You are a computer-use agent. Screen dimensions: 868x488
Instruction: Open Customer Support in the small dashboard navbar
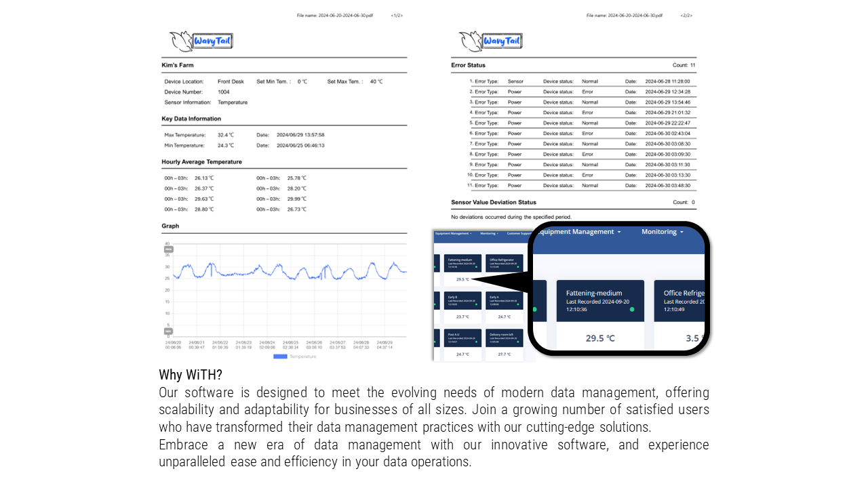point(520,233)
